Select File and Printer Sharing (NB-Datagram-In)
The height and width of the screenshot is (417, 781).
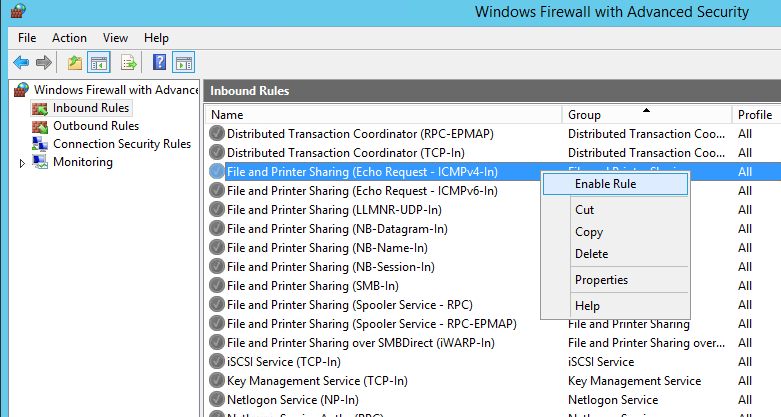click(x=337, y=229)
